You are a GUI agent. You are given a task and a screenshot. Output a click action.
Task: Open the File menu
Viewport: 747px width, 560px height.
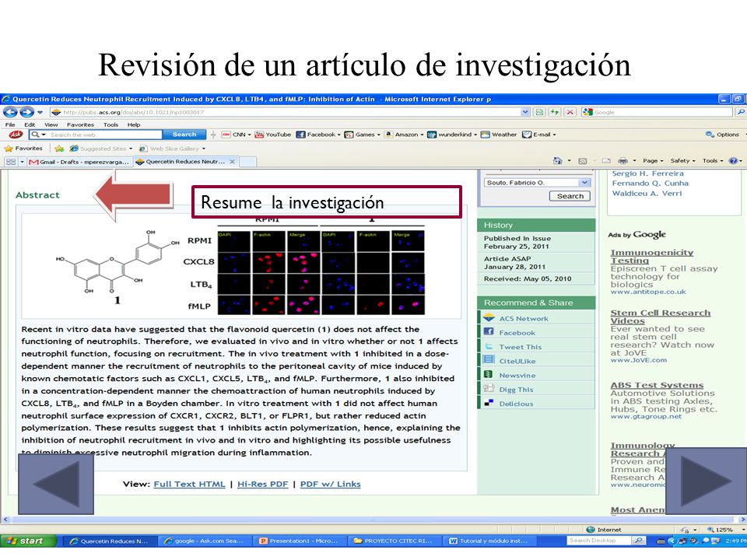[10, 124]
